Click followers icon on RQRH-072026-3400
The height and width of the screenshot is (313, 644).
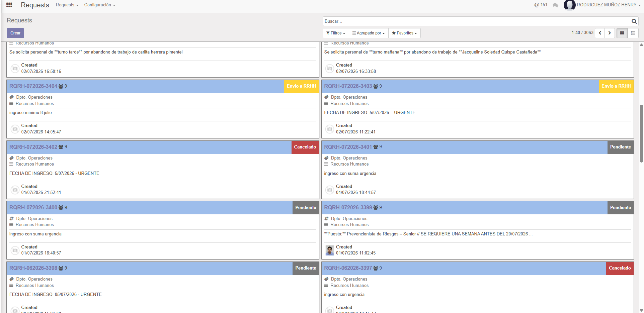click(61, 208)
